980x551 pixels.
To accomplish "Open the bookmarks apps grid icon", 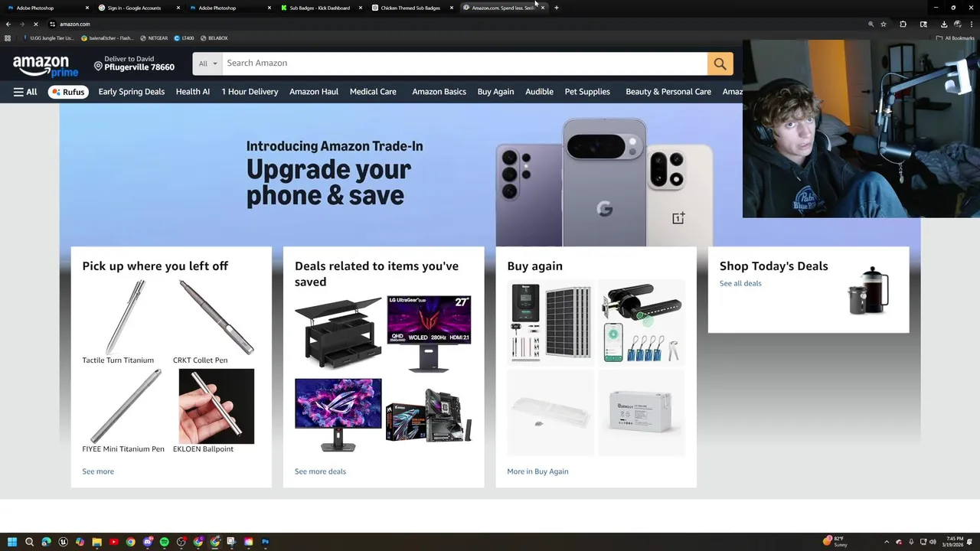I will click(x=8, y=37).
